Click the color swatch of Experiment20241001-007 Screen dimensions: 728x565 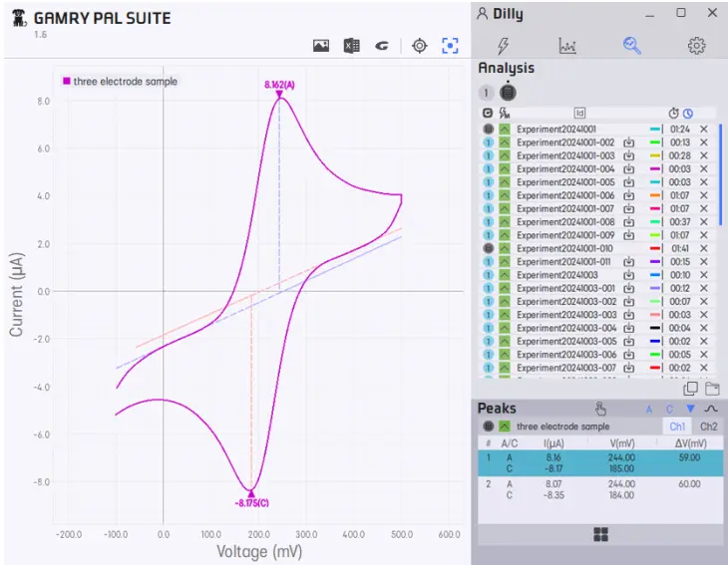click(x=655, y=209)
